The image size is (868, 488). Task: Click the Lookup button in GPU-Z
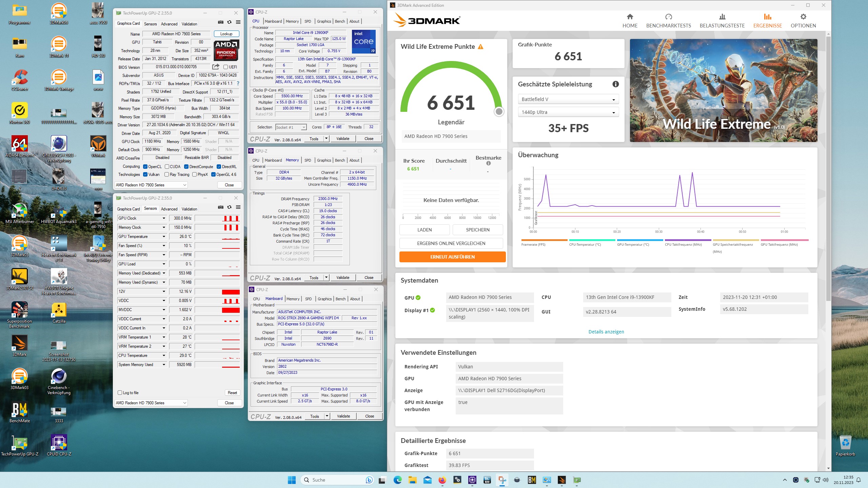click(x=226, y=34)
